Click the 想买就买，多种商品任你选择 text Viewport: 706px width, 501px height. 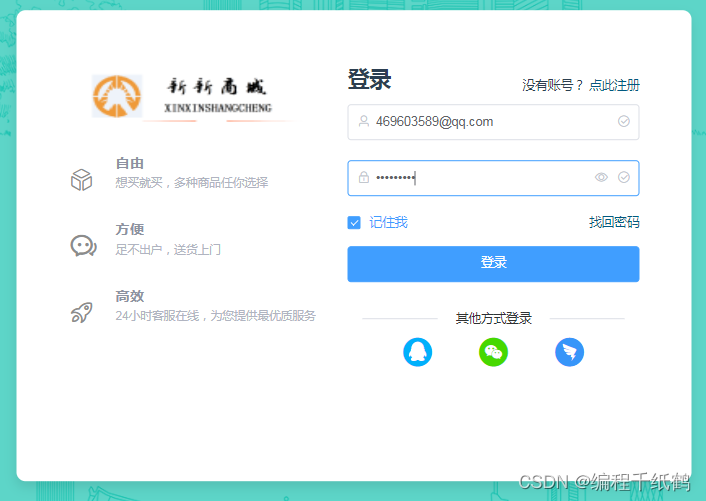192,182
